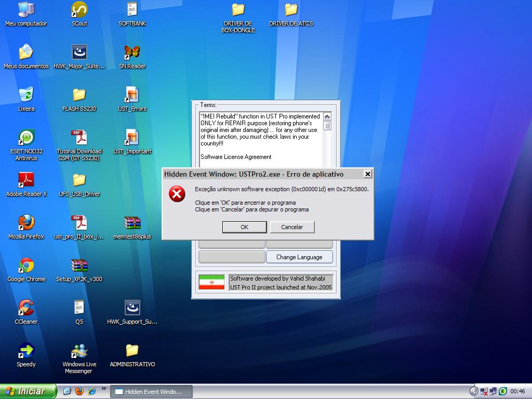Click the Change Language button
Image resolution: width=532 pixels, height=399 pixels.
(299, 257)
